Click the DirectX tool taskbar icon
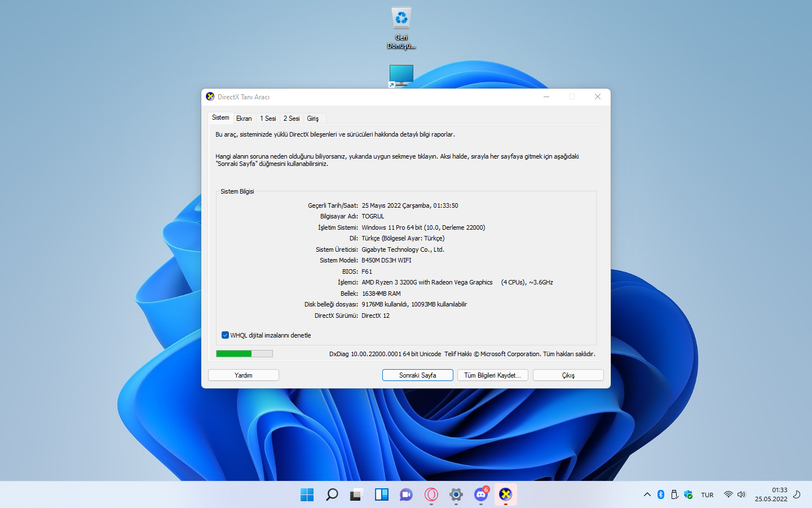Viewport: 812px width, 508px height. [506, 494]
